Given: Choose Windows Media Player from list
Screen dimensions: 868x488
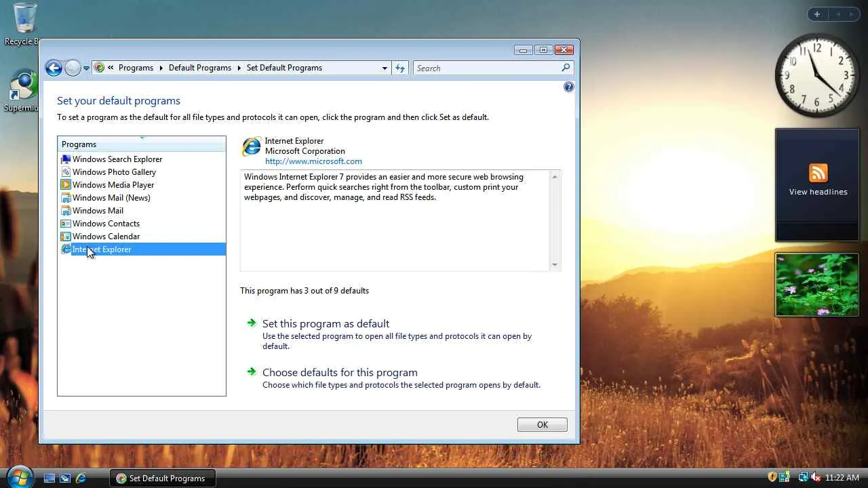Looking at the screenshot, I should 113,185.
